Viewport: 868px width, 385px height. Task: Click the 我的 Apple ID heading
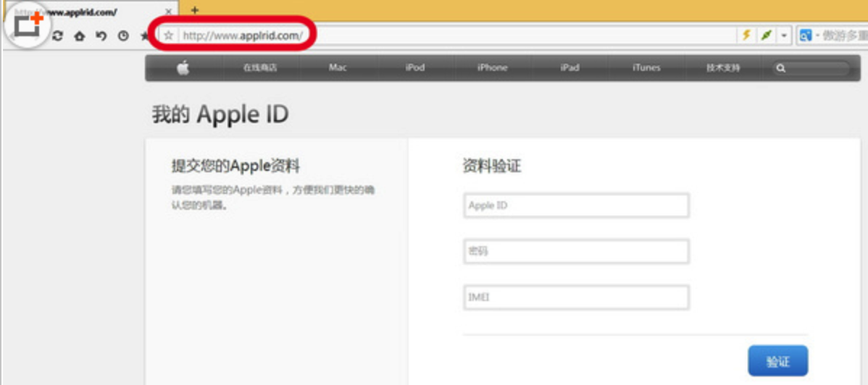pos(220,114)
